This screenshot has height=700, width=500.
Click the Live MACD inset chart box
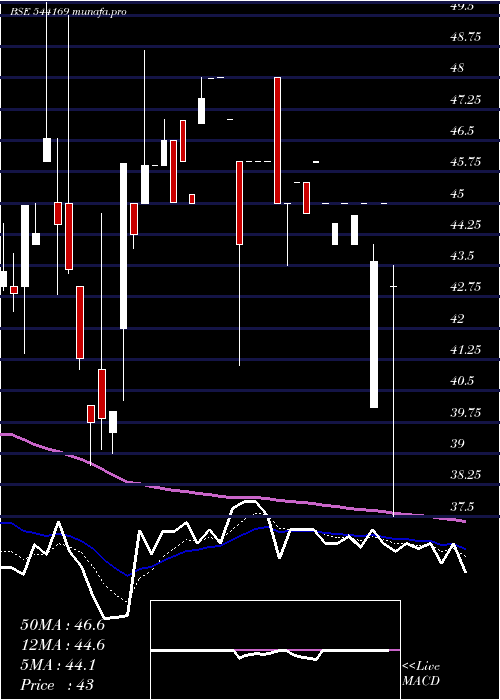pos(275,650)
